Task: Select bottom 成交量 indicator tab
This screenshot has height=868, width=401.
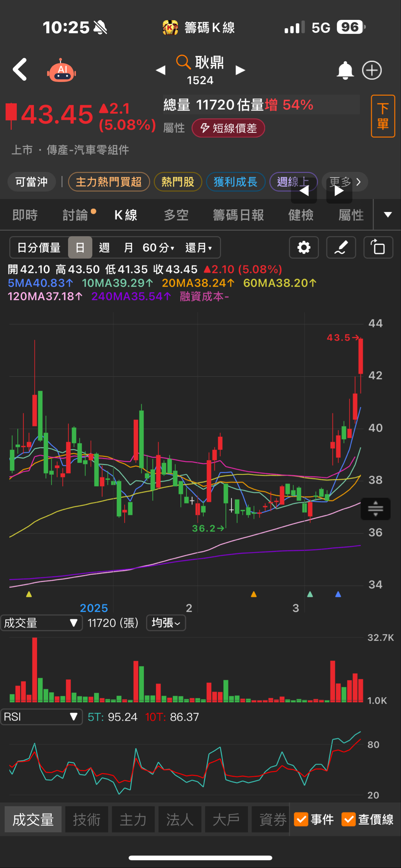Action: point(33,819)
